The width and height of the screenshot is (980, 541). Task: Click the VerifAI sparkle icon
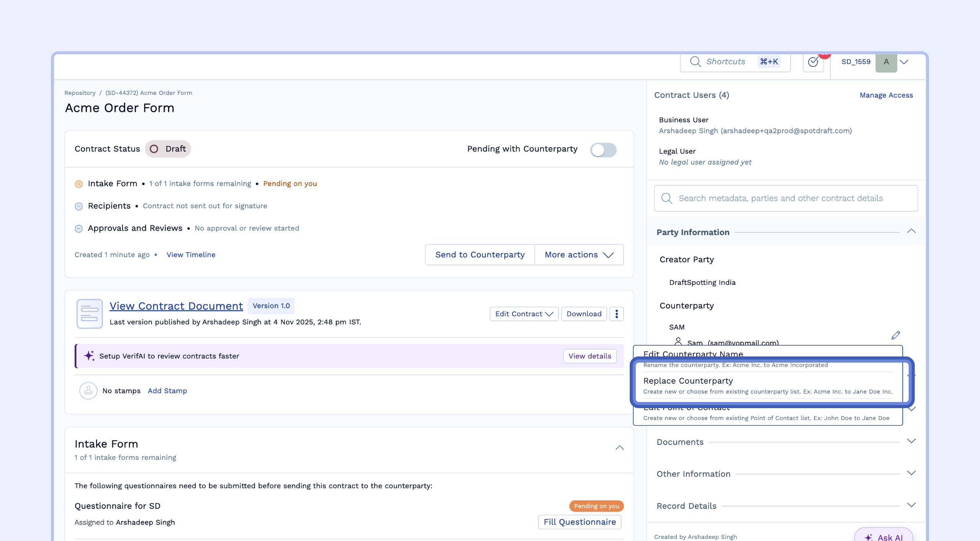pyautogui.click(x=89, y=356)
